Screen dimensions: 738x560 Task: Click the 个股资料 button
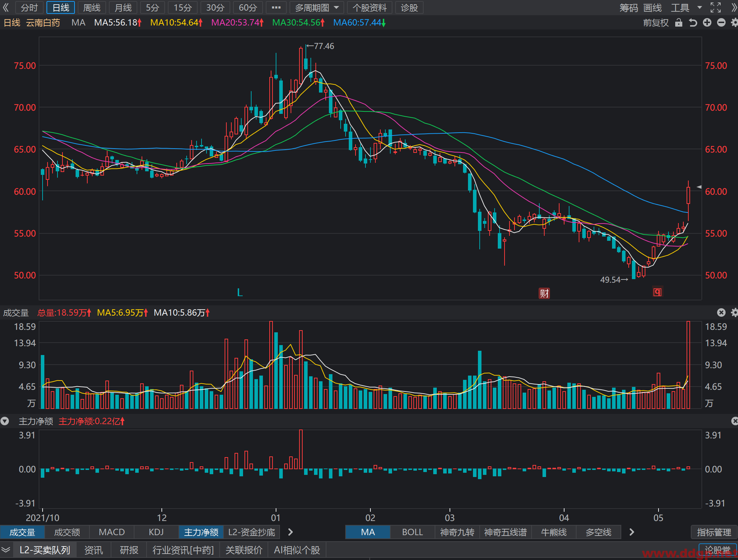[x=370, y=7]
